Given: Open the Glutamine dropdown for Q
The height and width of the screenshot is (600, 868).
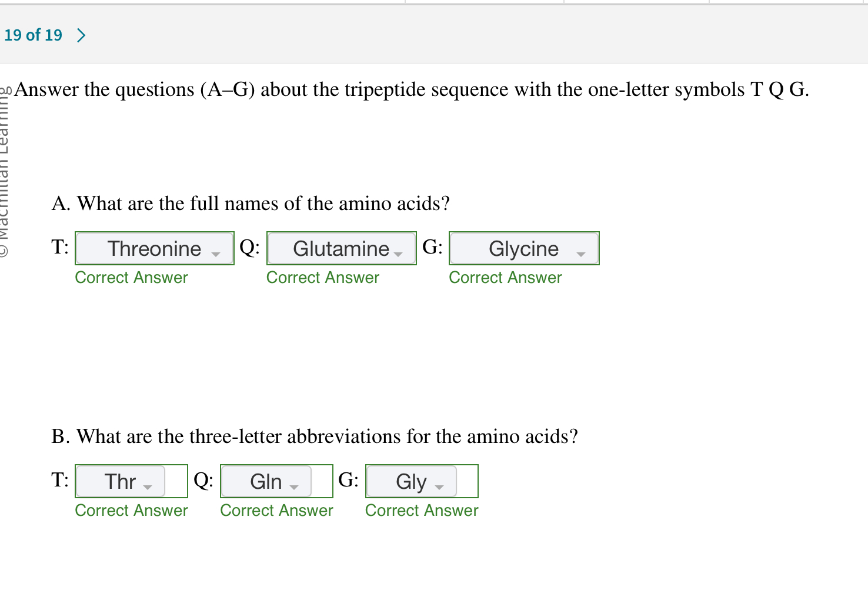Looking at the screenshot, I should pos(341,248).
